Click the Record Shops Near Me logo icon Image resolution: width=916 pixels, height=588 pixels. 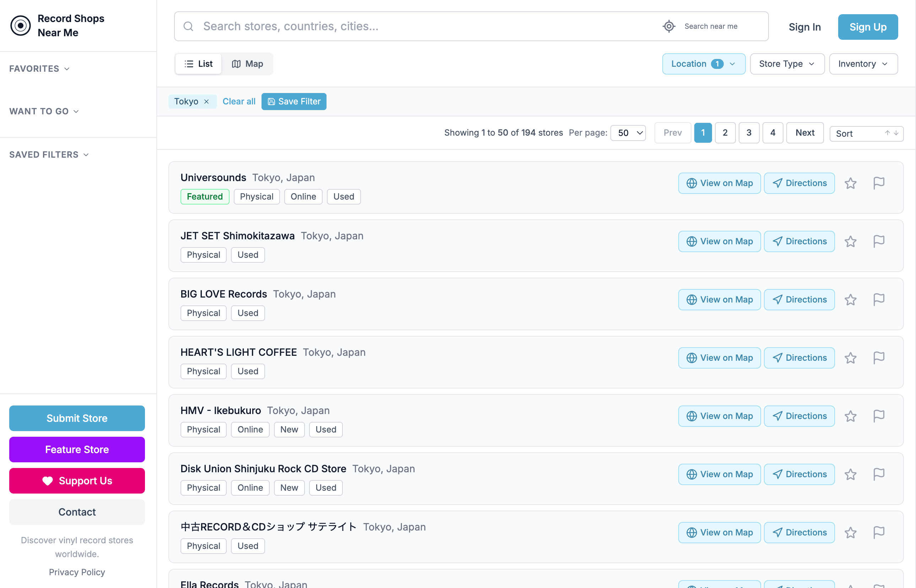tap(21, 26)
